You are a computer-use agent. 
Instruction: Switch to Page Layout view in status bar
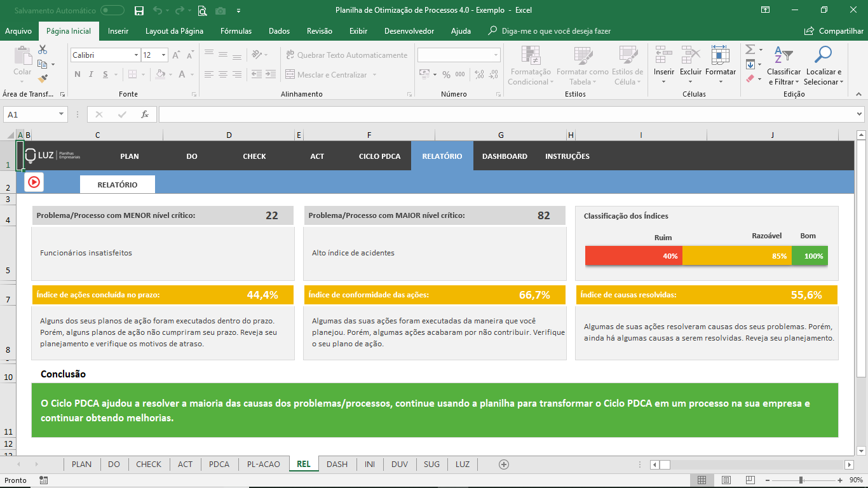pyautogui.click(x=726, y=480)
